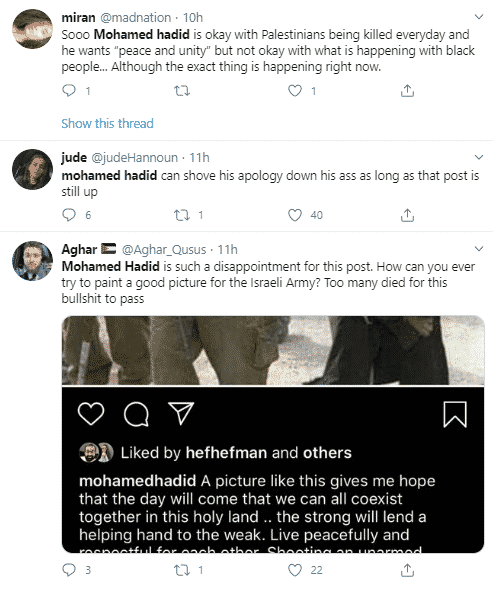Like miran's tweet
Viewport: 493px width, 589px height.
pos(295,91)
